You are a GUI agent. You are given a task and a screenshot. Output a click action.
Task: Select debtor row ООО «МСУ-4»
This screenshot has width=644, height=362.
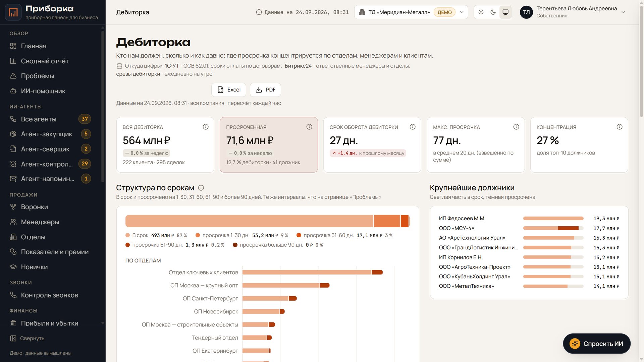529,228
